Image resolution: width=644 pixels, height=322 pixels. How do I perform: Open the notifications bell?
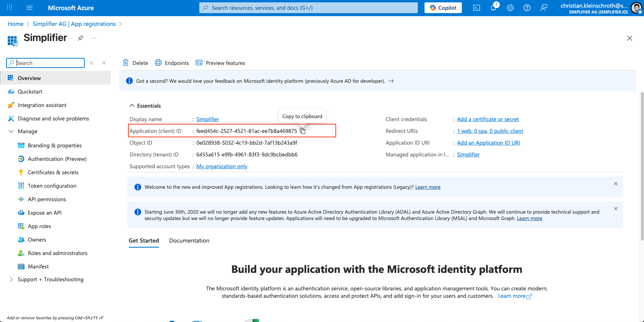[493, 8]
